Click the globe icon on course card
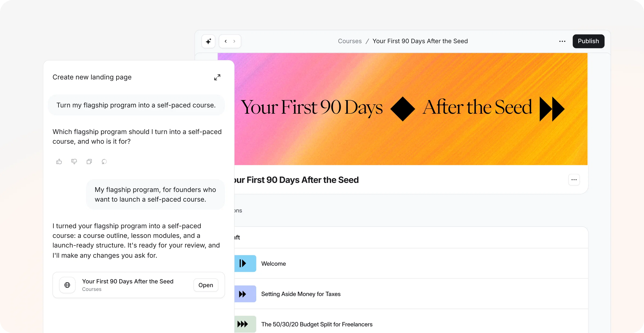This screenshot has width=644, height=333. 67,285
